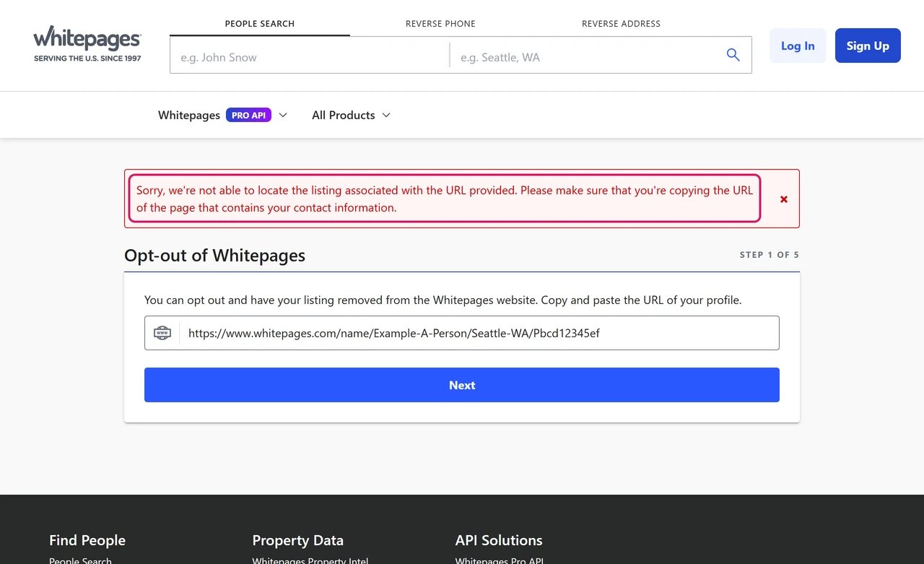Image resolution: width=924 pixels, height=564 pixels.
Task: Dismiss the error alert with the red X
Action: pyautogui.click(x=784, y=199)
